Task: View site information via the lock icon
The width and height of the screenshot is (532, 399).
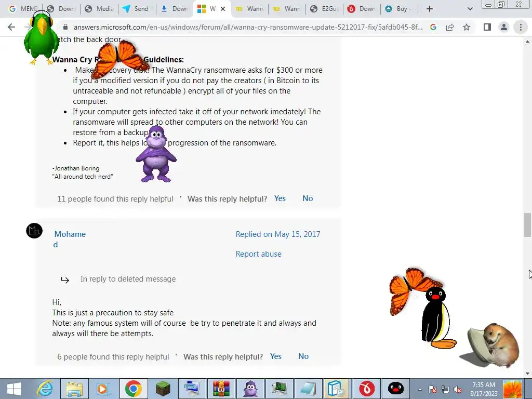Action: pyautogui.click(x=65, y=27)
